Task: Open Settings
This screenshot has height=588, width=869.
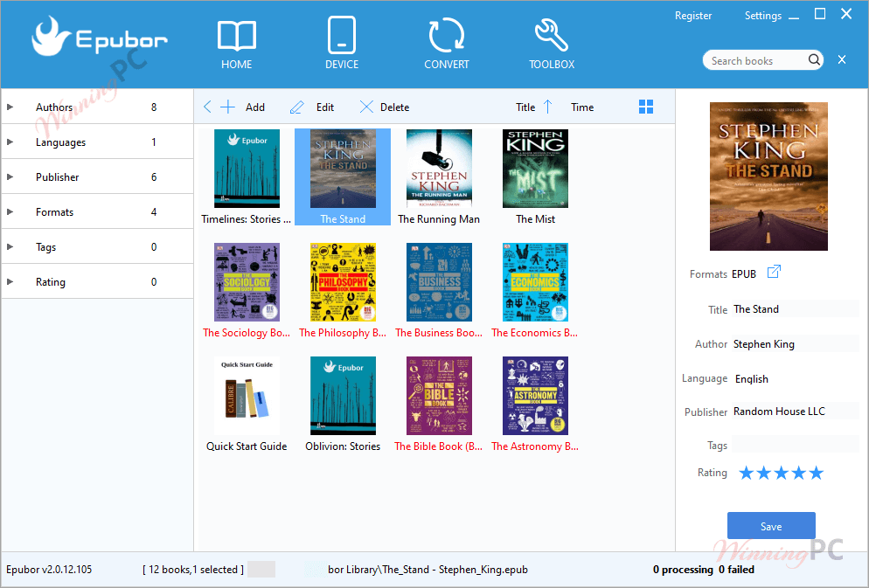Action: tap(762, 16)
